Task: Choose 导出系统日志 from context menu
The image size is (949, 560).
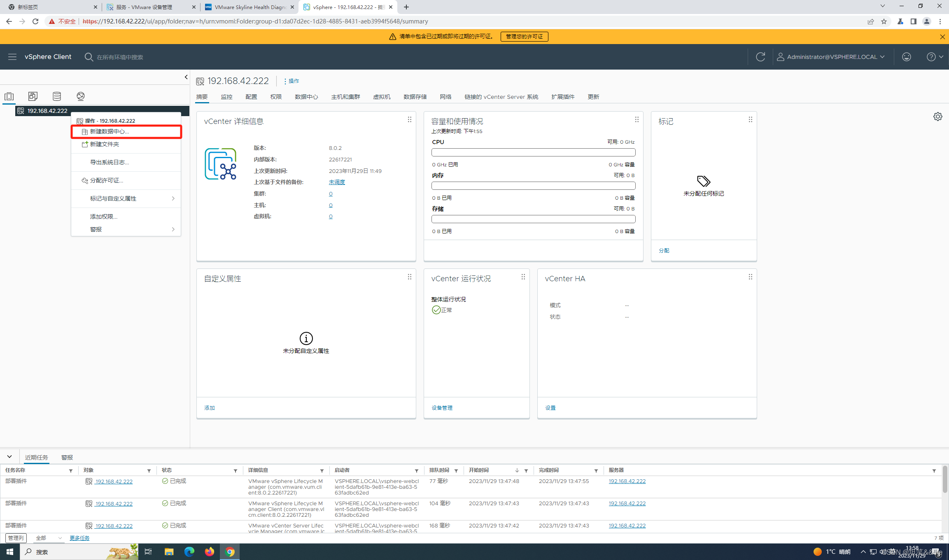Action: (126, 162)
